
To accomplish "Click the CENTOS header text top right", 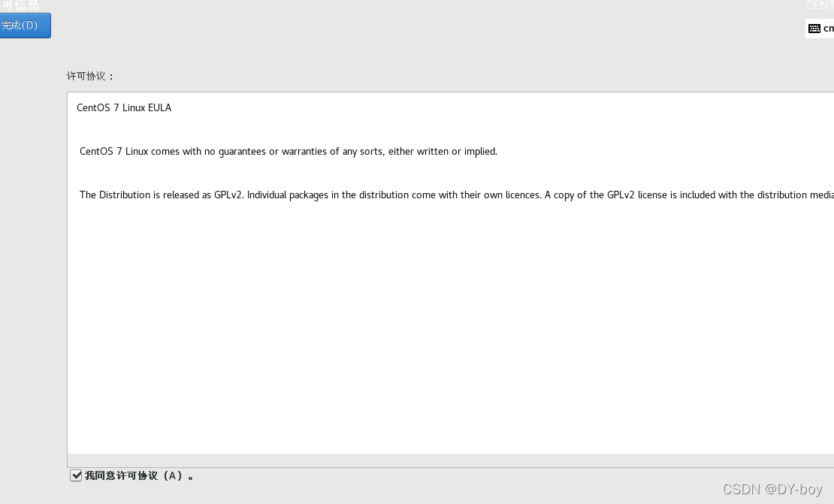I will coord(820,5).
